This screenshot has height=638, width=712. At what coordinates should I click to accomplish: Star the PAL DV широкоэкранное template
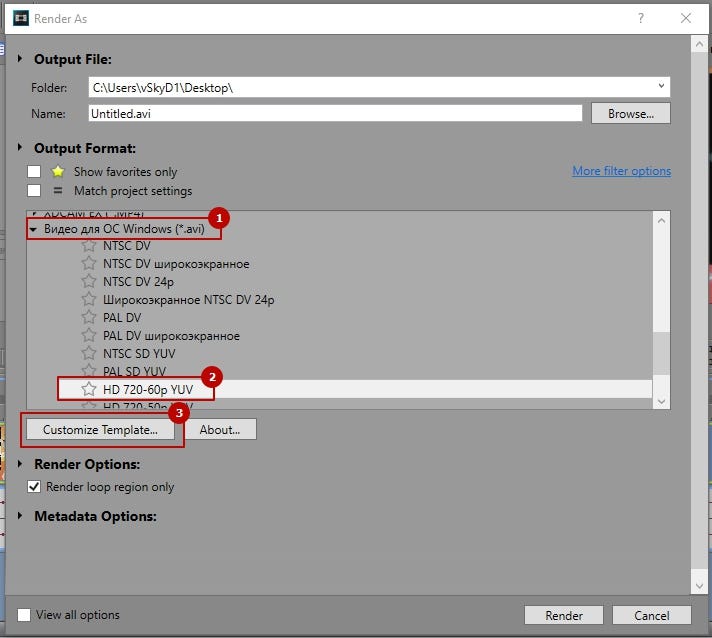point(89,336)
